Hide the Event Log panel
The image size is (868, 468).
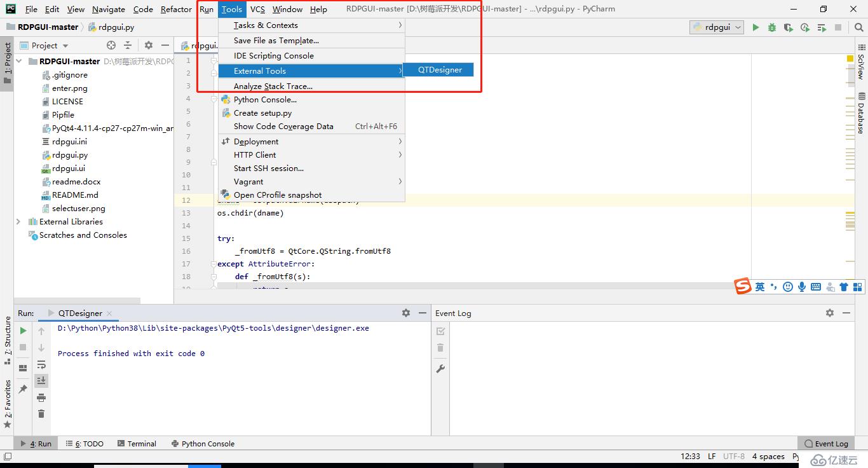(846, 313)
